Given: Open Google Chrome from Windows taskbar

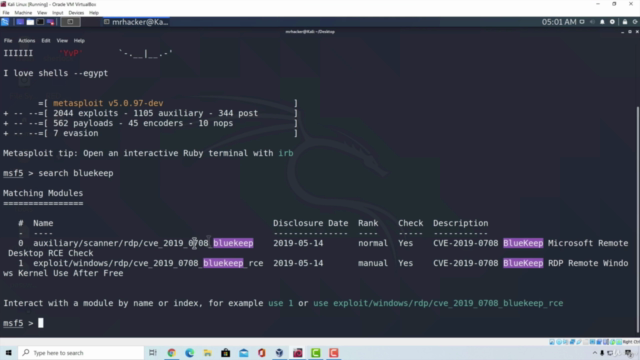Looking at the screenshot, I should click(x=171, y=353).
